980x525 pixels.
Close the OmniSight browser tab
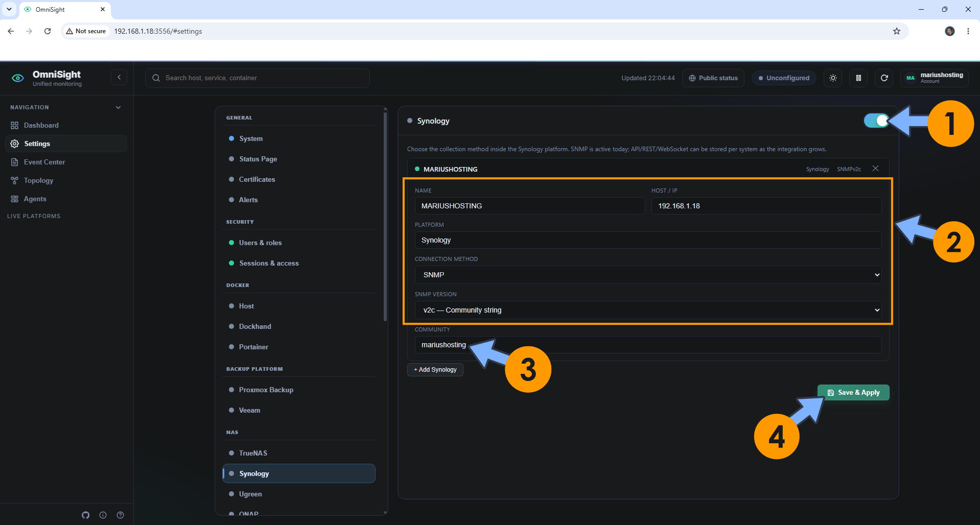(103, 9)
